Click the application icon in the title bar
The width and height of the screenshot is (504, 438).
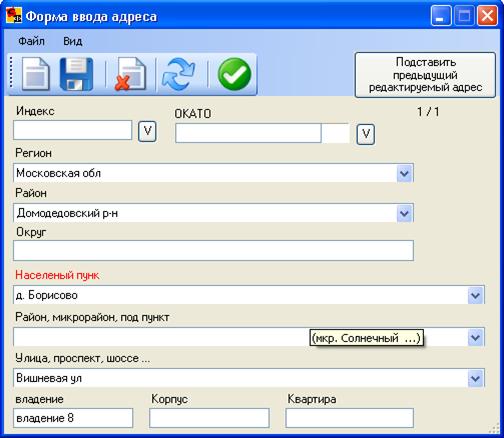point(14,15)
